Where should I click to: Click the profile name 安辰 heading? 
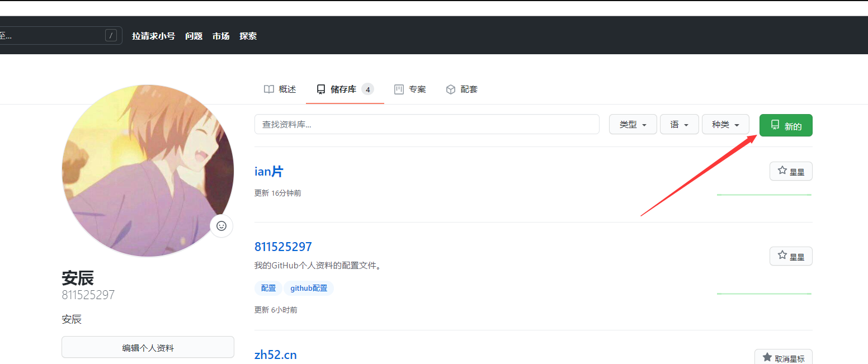tap(78, 278)
